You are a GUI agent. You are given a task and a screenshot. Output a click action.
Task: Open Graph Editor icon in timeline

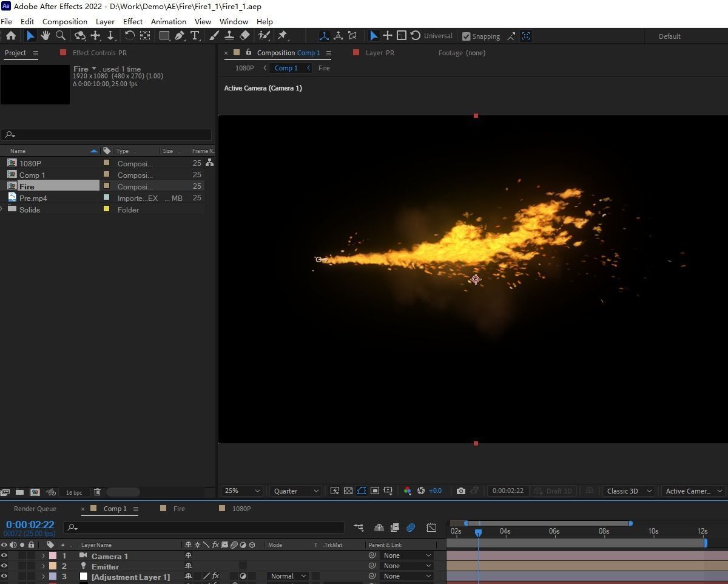coord(431,528)
